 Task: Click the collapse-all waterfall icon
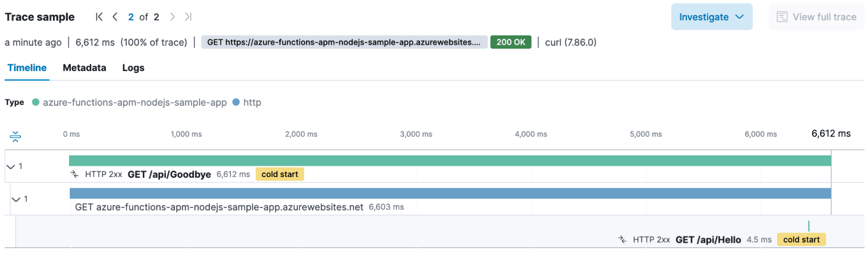[15, 137]
